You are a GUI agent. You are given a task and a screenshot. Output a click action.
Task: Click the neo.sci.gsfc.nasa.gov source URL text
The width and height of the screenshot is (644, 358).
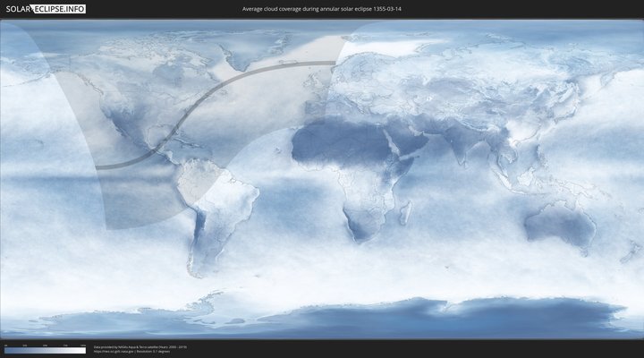(114, 352)
